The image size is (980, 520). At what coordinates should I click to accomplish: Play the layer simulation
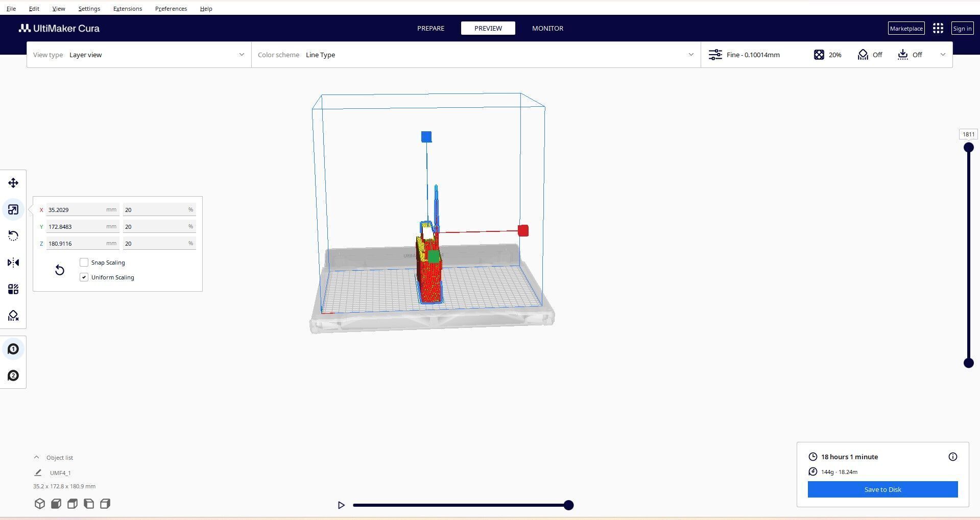(341, 505)
